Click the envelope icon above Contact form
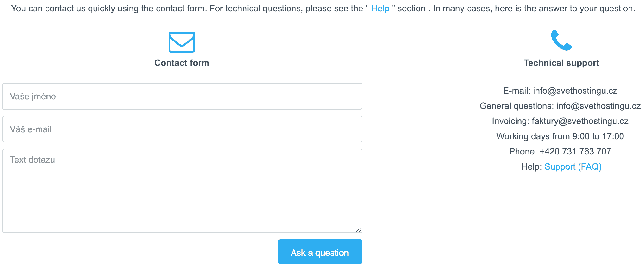644x276 pixels. tap(182, 42)
